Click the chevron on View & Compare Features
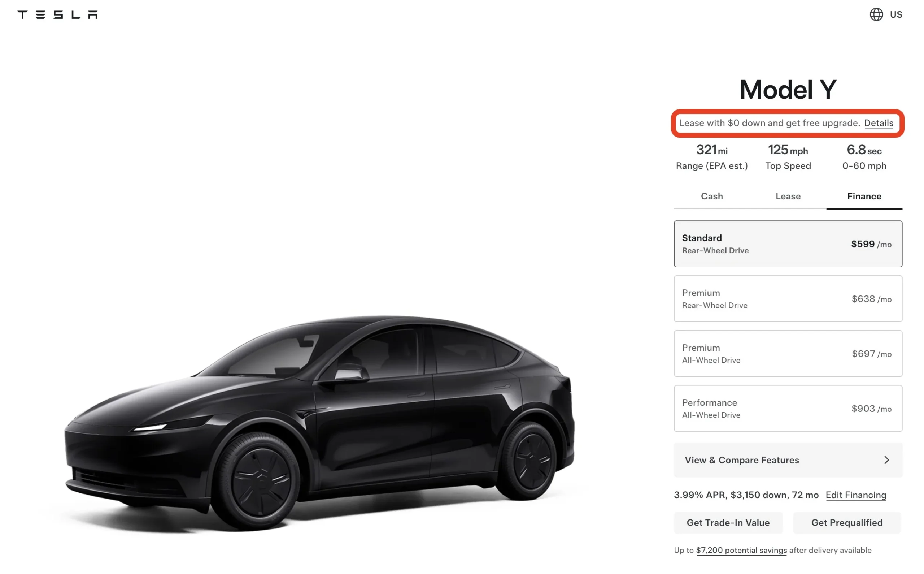Viewport: 924px width, 574px height. click(x=886, y=460)
